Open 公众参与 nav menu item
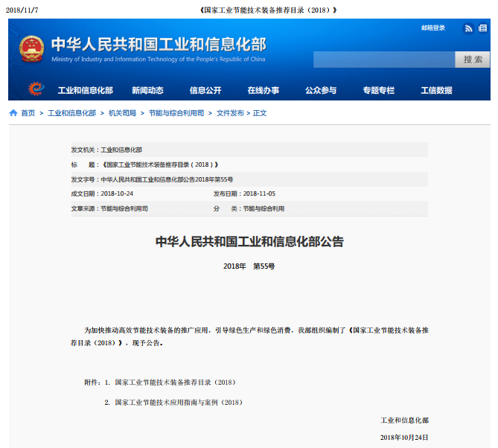The width and height of the screenshot is (498, 448). (321, 90)
